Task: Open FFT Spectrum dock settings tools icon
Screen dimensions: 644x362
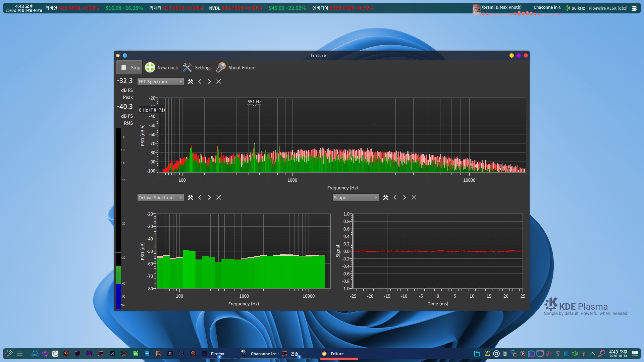Action: [191, 81]
